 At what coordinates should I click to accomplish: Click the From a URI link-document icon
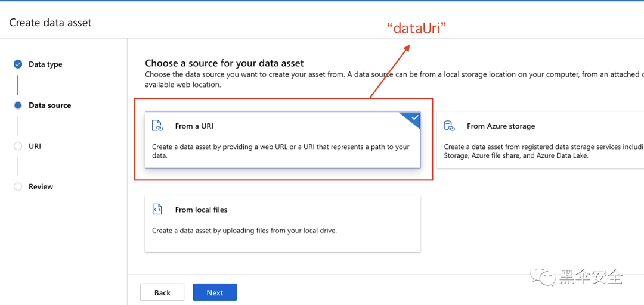tap(157, 126)
